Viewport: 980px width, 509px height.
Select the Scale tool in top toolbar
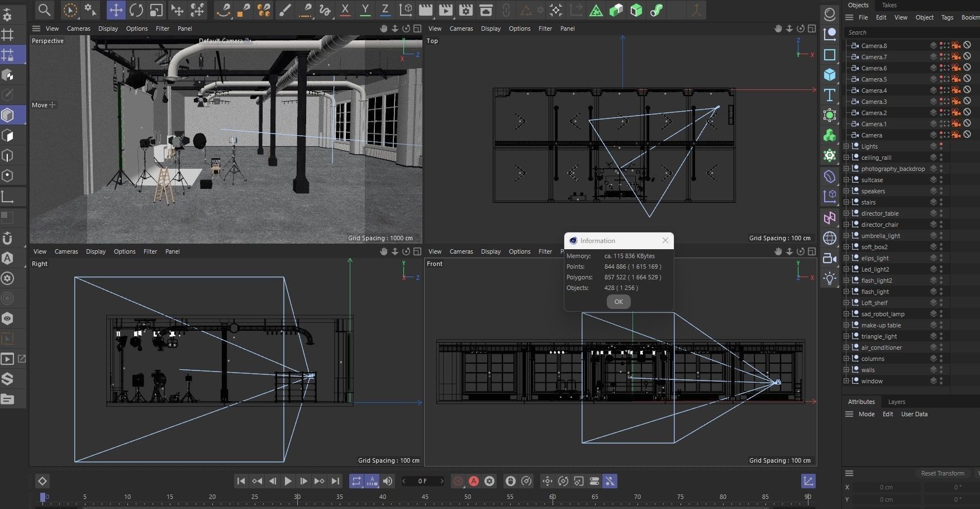pyautogui.click(x=156, y=9)
